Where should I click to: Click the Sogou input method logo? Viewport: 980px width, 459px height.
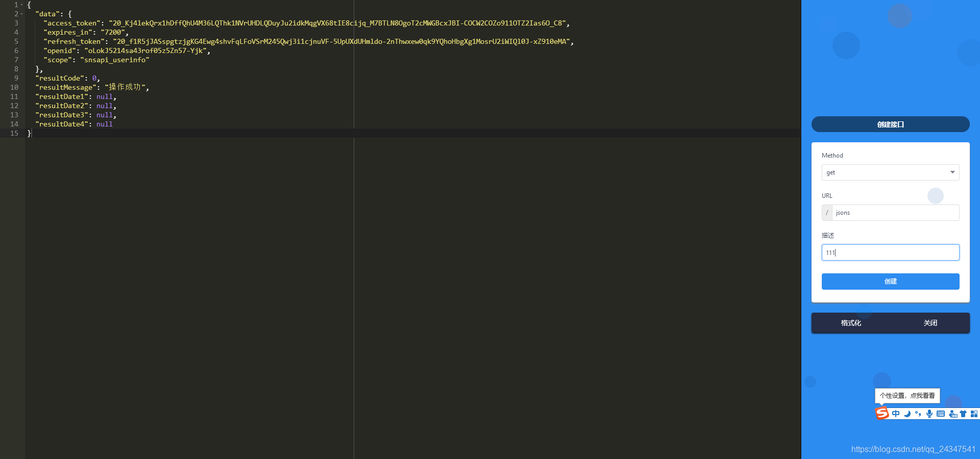[x=882, y=413]
